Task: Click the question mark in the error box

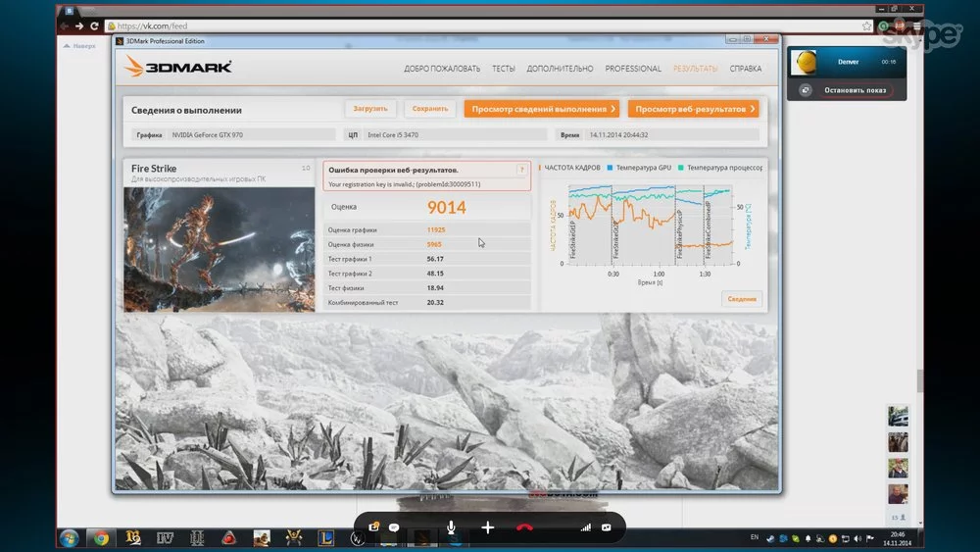Action: [x=522, y=170]
